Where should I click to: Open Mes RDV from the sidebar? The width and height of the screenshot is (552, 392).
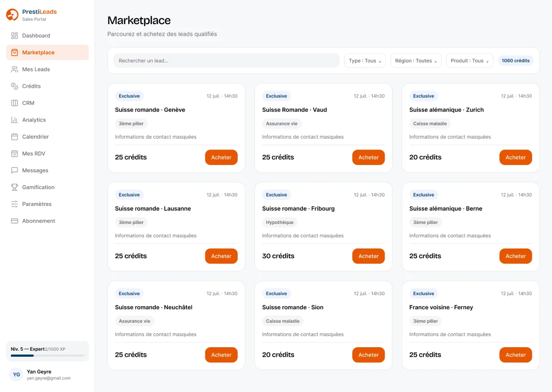click(47, 153)
